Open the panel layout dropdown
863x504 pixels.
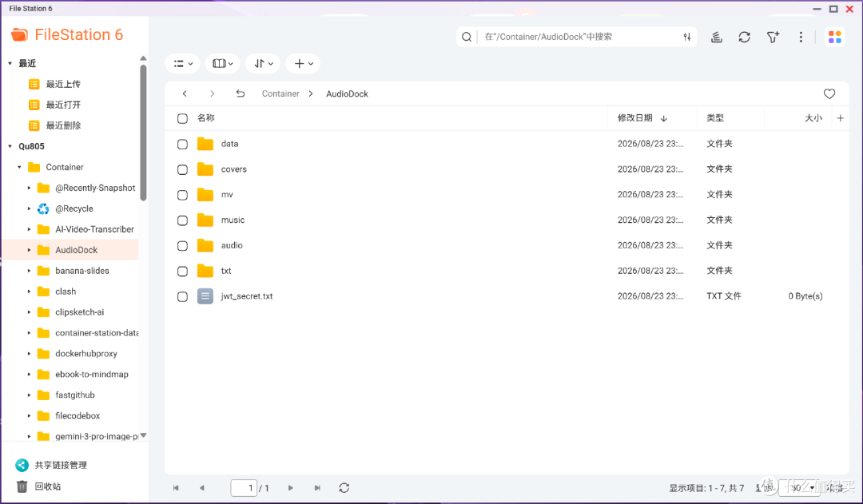tap(222, 64)
